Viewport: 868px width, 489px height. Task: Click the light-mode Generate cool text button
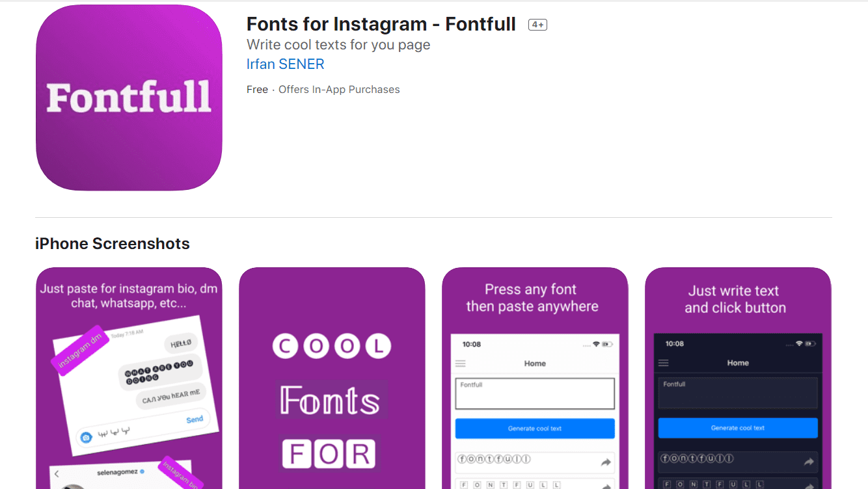coord(535,429)
